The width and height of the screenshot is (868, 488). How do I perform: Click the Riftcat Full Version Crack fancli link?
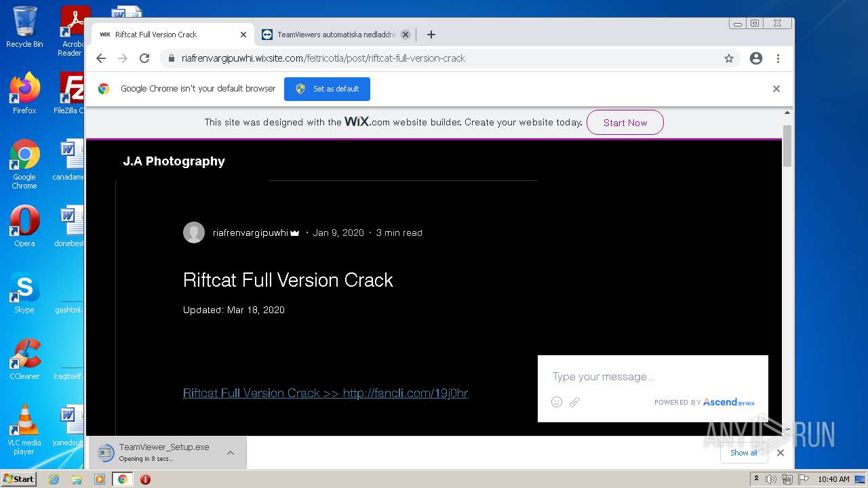click(x=325, y=393)
